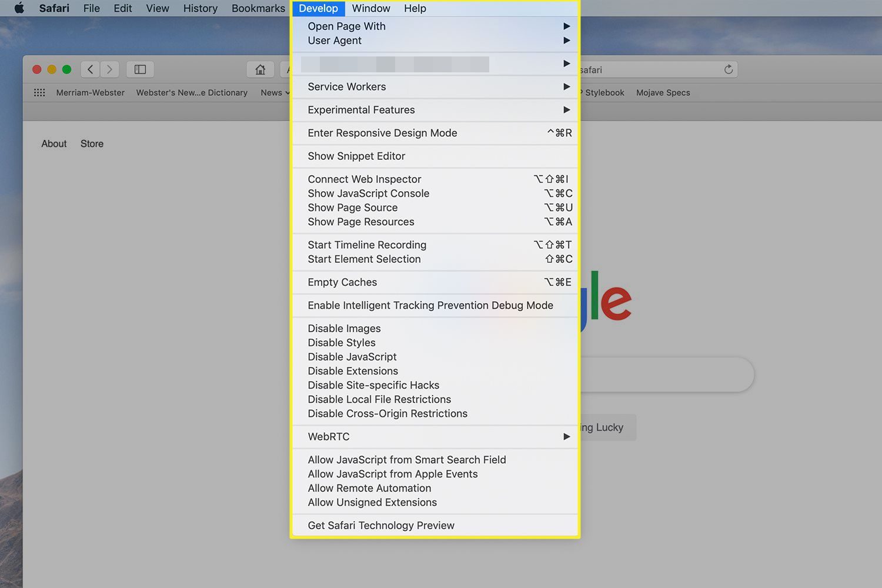Open the Google Store link
The height and width of the screenshot is (588, 882).
92,143
